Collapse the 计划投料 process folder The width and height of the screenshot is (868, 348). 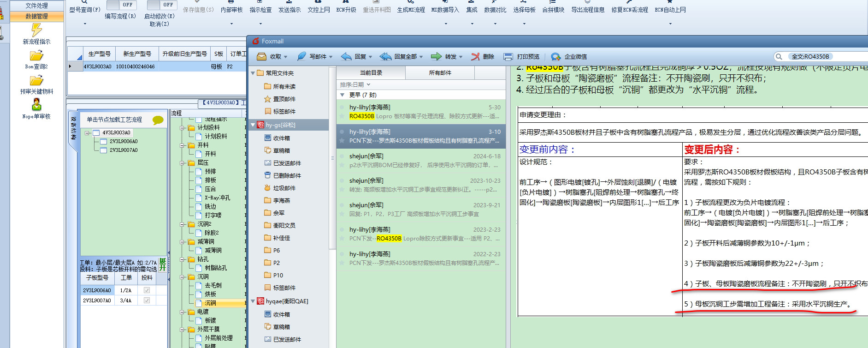point(183,128)
